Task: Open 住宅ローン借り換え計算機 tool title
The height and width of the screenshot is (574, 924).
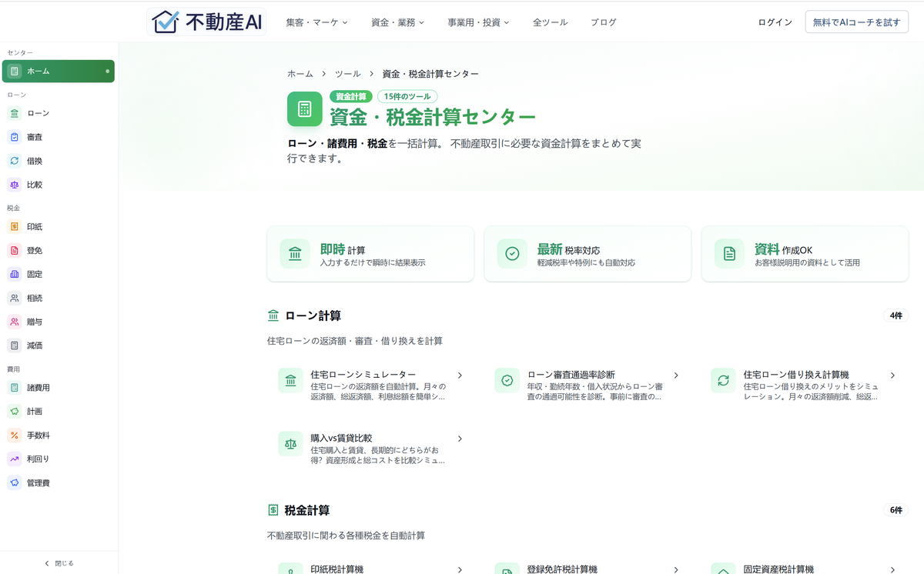Action: click(x=796, y=375)
